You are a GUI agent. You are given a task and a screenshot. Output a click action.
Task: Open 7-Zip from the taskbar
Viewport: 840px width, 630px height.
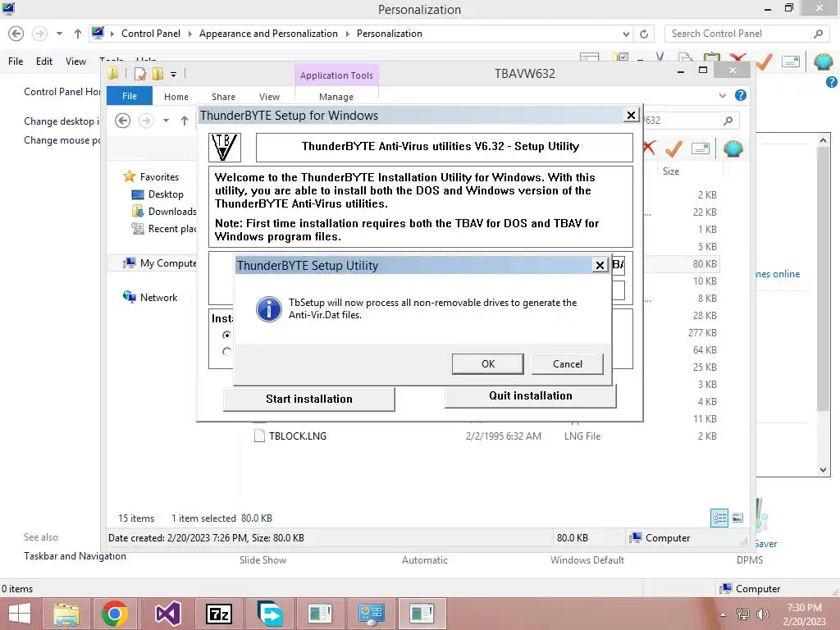point(219,614)
